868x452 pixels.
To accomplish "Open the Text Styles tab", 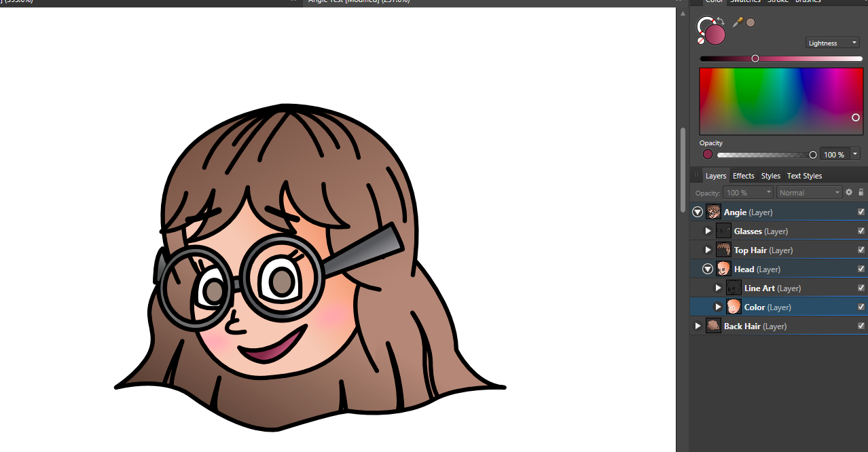I will click(804, 176).
